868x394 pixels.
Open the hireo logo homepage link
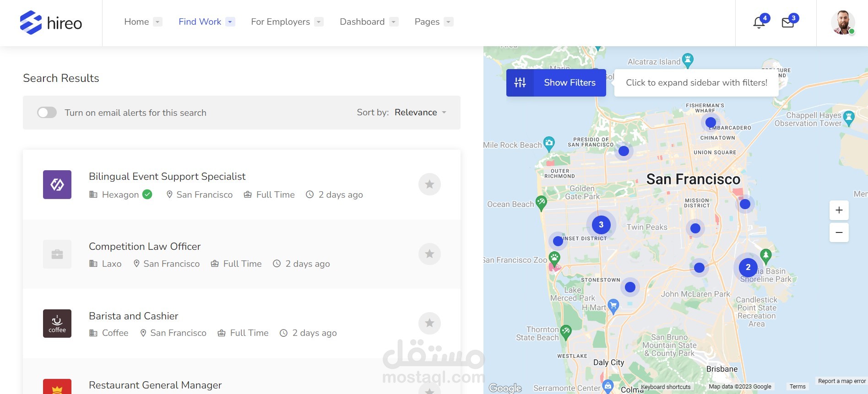point(51,22)
